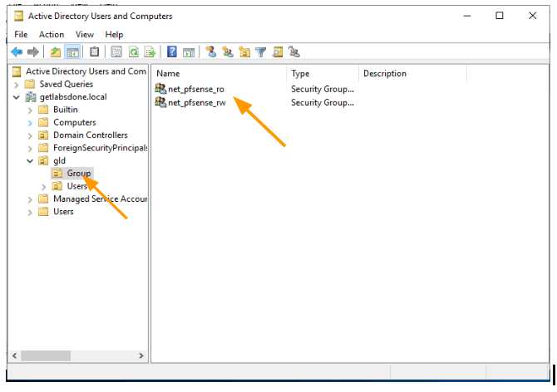
Task: Select the Group OU in the tree
Action: 79,173
